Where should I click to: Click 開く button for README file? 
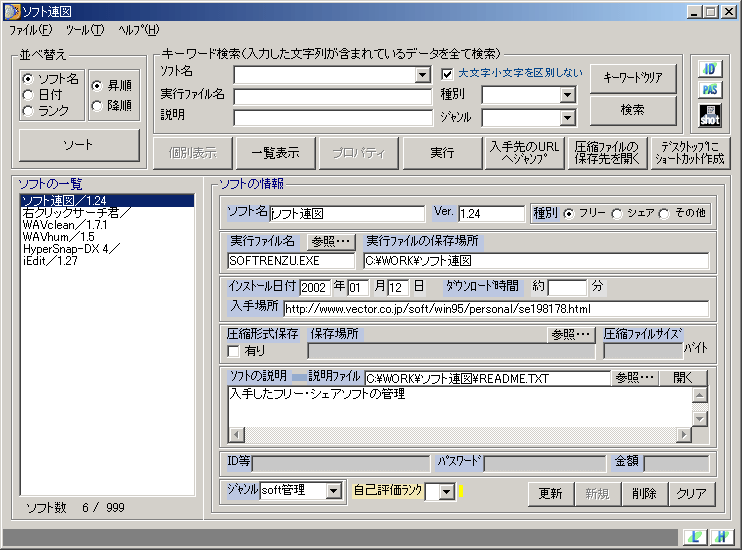[x=683, y=378]
